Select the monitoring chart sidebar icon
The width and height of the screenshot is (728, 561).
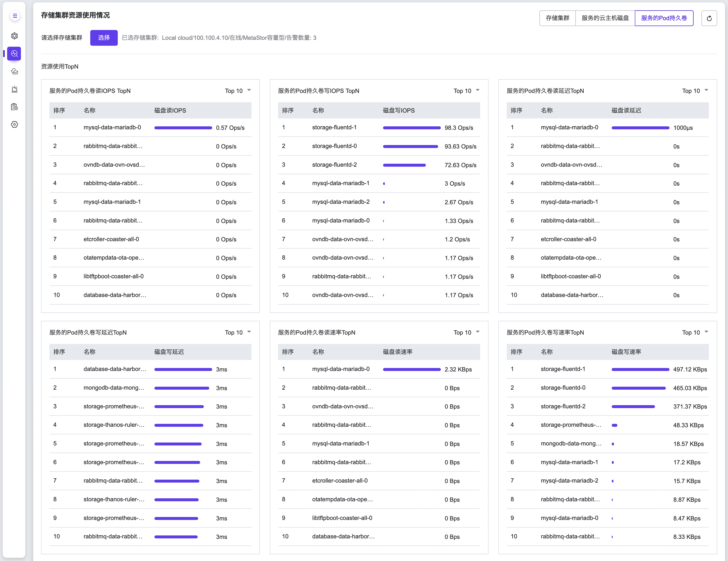point(14,53)
